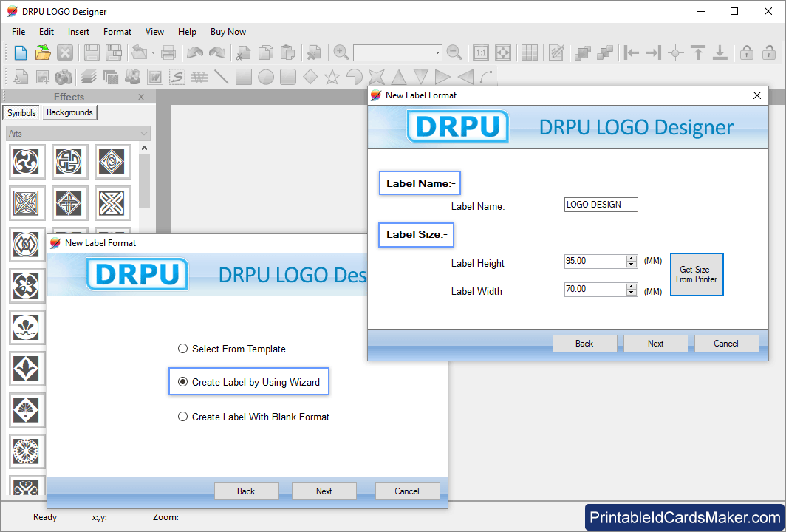786x532 pixels.
Task: Open the Buy Now menu
Action: tap(228, 32)
